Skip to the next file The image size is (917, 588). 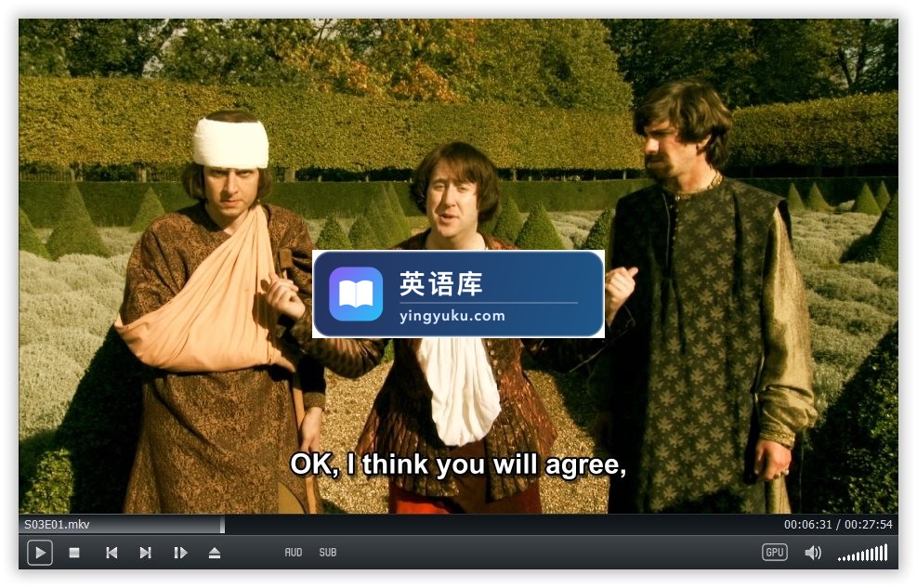[146, 553]
